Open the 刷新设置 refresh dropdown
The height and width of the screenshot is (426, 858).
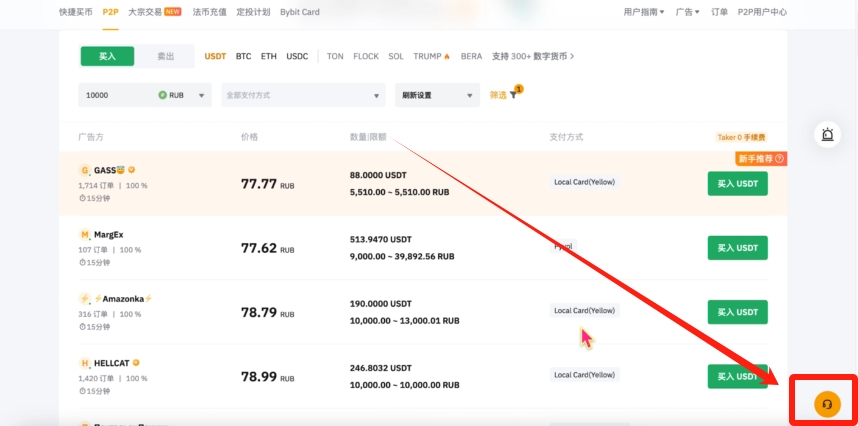437,95
